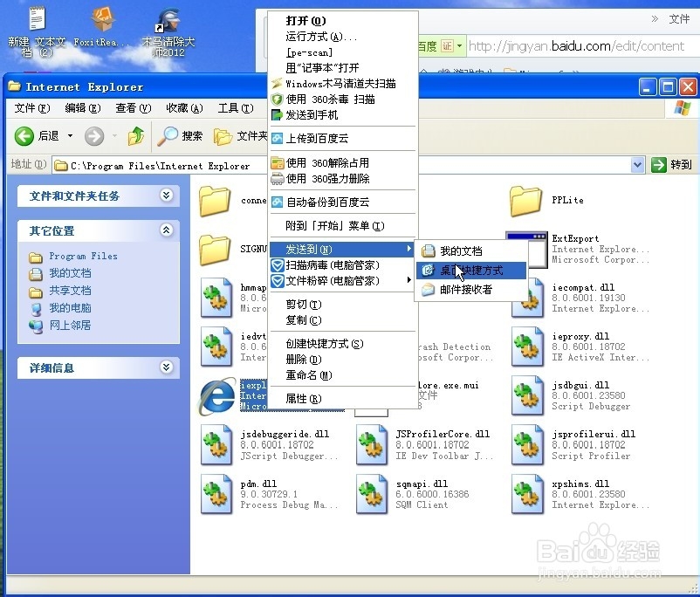
Task: Expand browser toolbar overflow chevron
Action: 655,18
